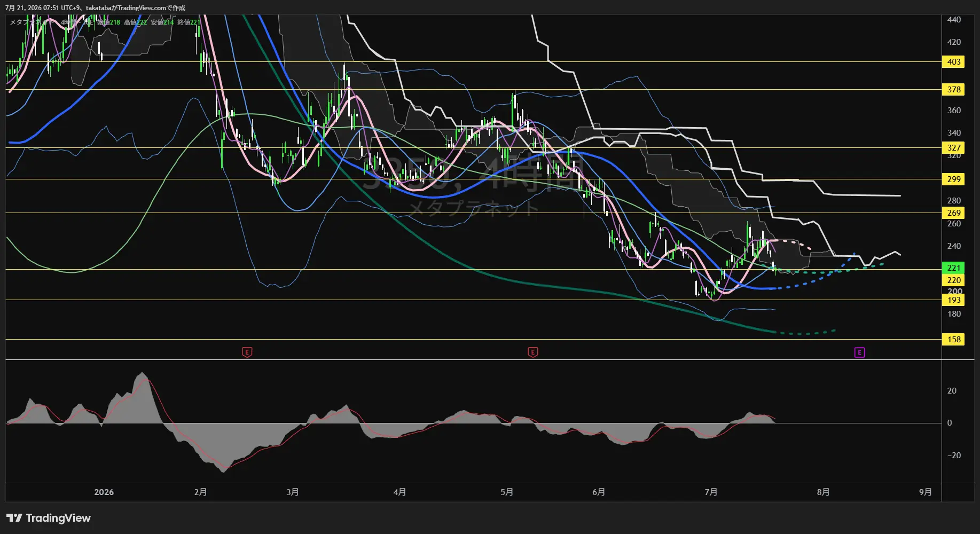Click the TradingView logo at bottom left
This screenshot has width=980, height=534.
tap(49, 518)
